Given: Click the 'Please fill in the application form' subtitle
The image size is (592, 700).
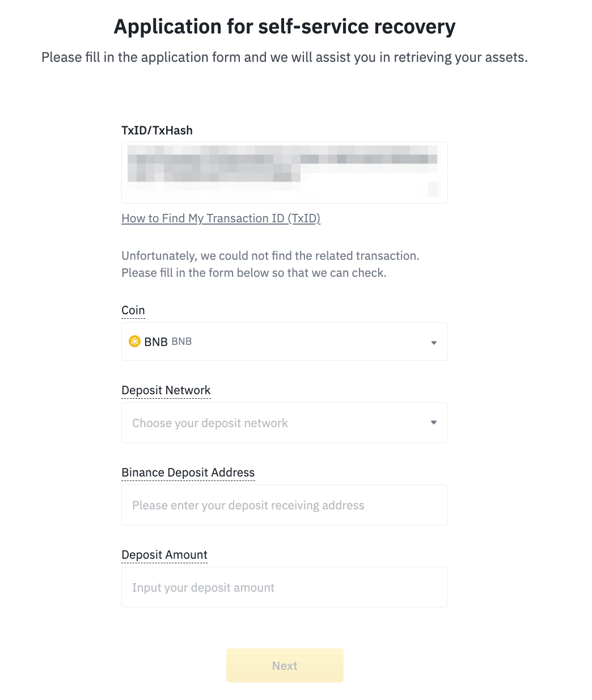Looking at the screenshot, I should [x=285, y=57].
